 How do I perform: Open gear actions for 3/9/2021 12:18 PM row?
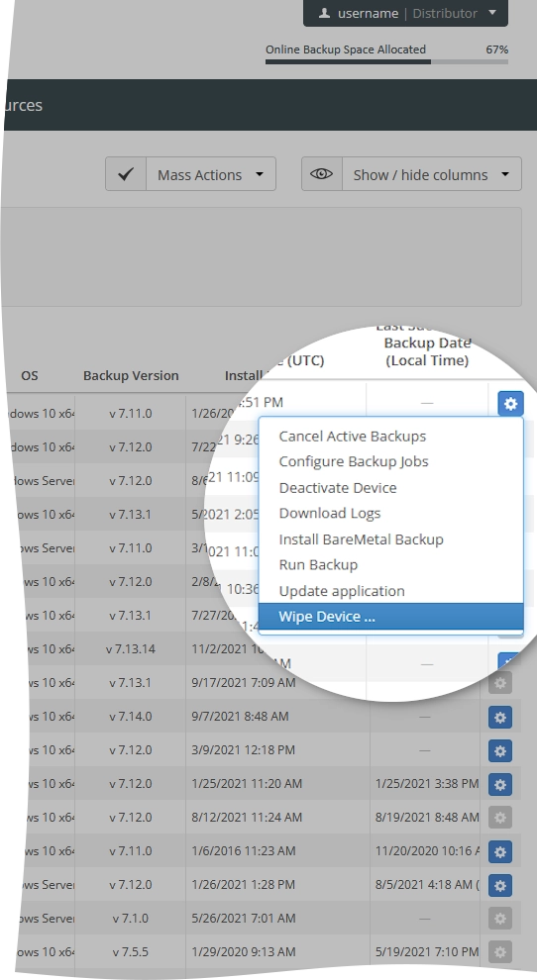tap(500, 750)
